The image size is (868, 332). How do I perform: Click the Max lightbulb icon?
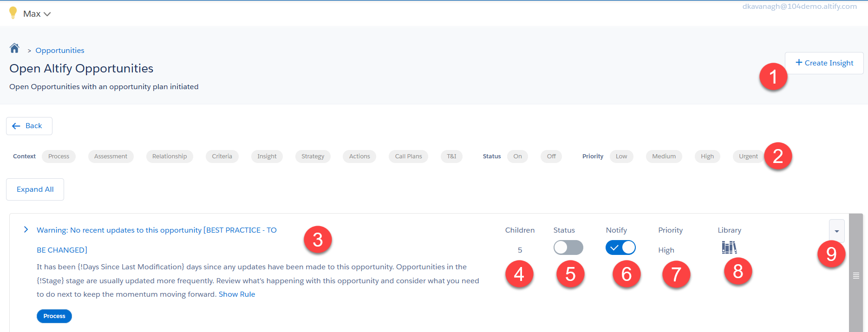click(13, 13)
